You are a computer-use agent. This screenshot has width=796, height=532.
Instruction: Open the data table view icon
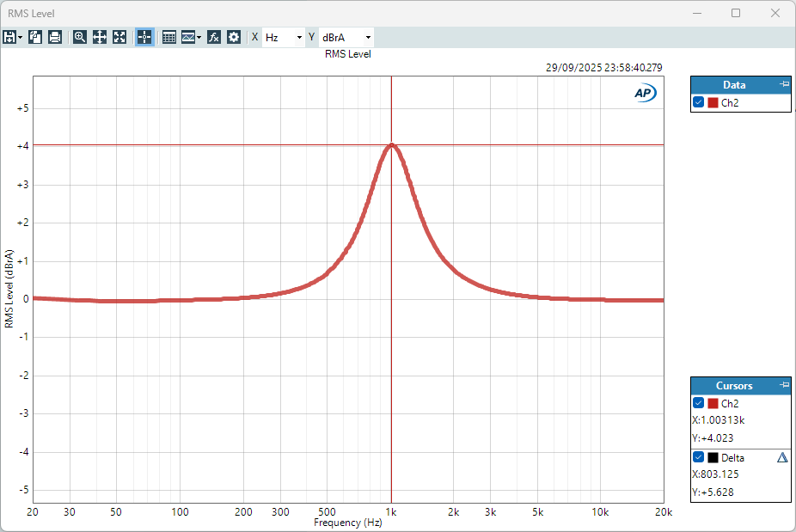click(x=169, y=37)
